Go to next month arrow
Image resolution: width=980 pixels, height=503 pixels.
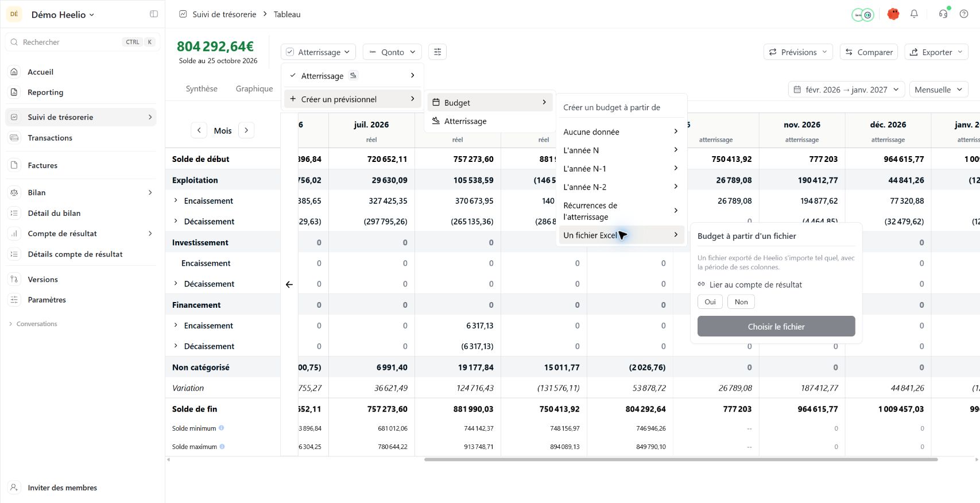click(x=246, y=130)
